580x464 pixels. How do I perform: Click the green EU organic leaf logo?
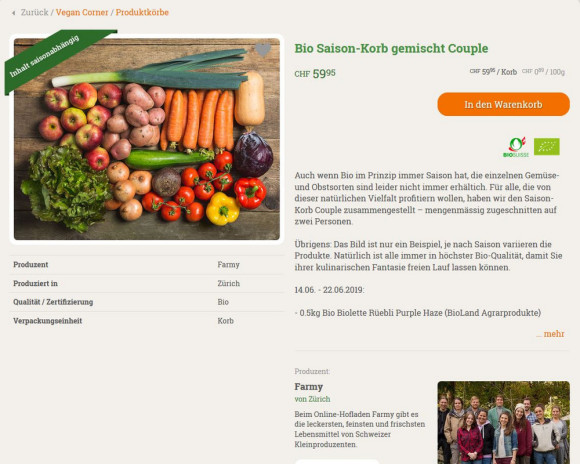(x=546, y=147)
